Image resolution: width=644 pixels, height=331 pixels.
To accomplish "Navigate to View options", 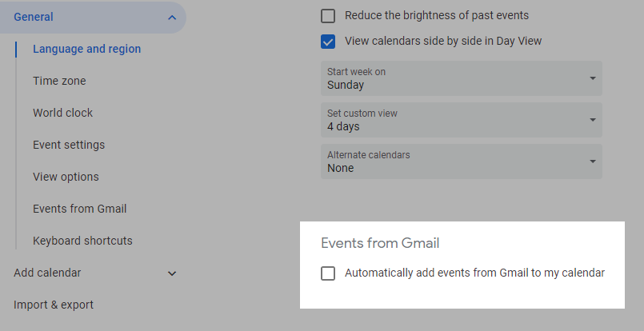I will 66,177.
